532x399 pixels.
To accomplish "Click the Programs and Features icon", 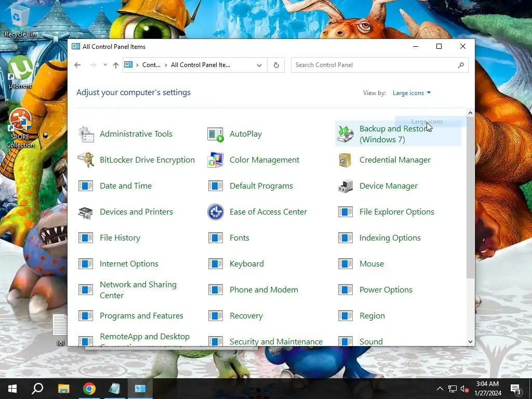I will click(86, 316).
